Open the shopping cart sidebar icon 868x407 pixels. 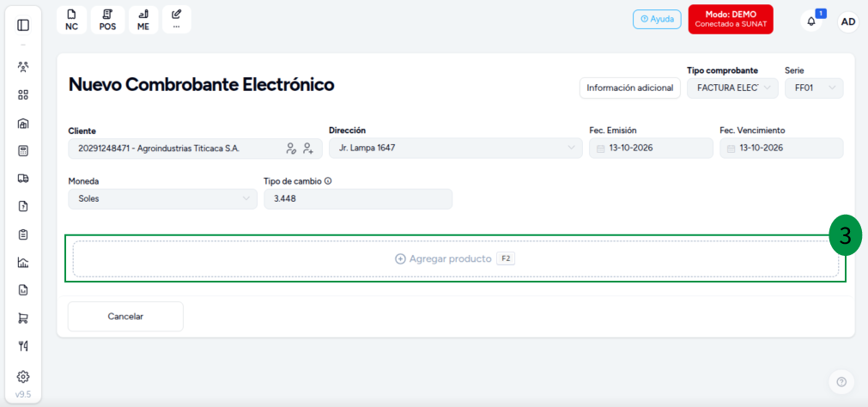pyautogui.click(x=22, y=318)
